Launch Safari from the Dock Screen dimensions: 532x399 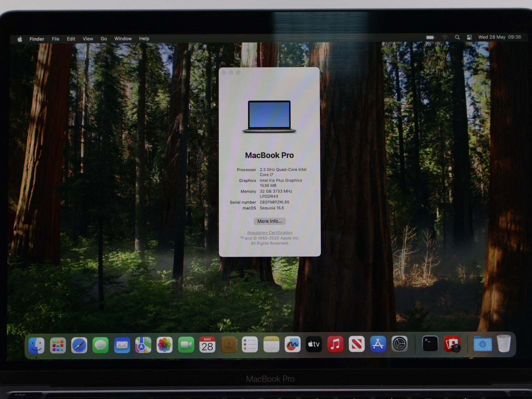79,345
